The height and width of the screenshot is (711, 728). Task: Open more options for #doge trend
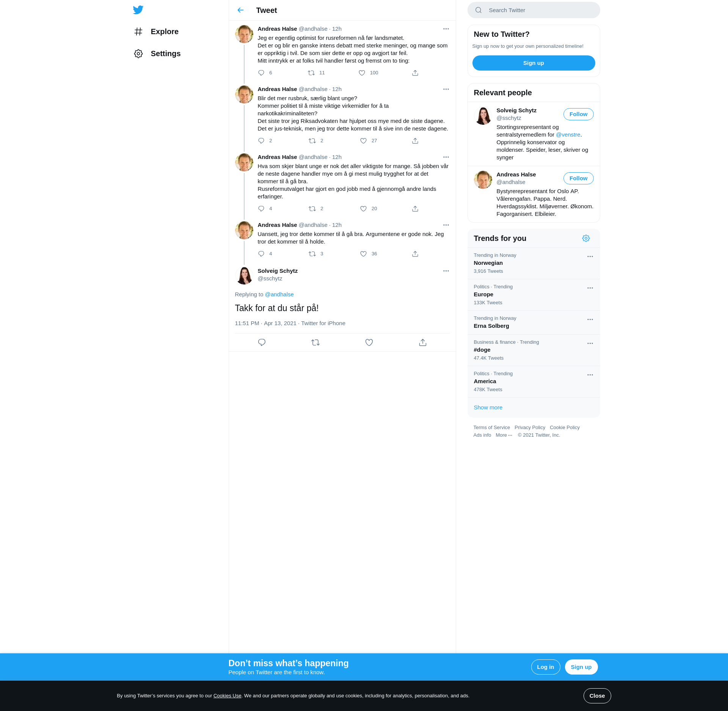(x=590, y=343)
